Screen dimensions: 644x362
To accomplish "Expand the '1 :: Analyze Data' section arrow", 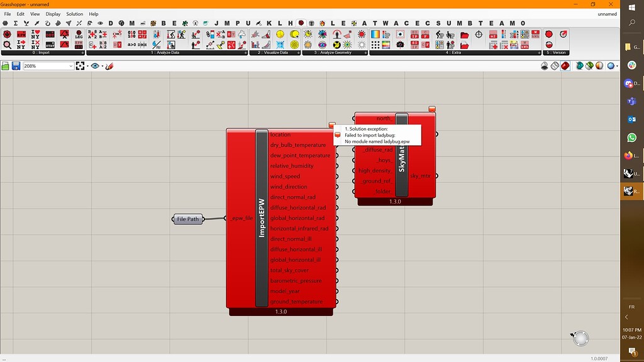I will pyautogui.click(x=246, y=52).
